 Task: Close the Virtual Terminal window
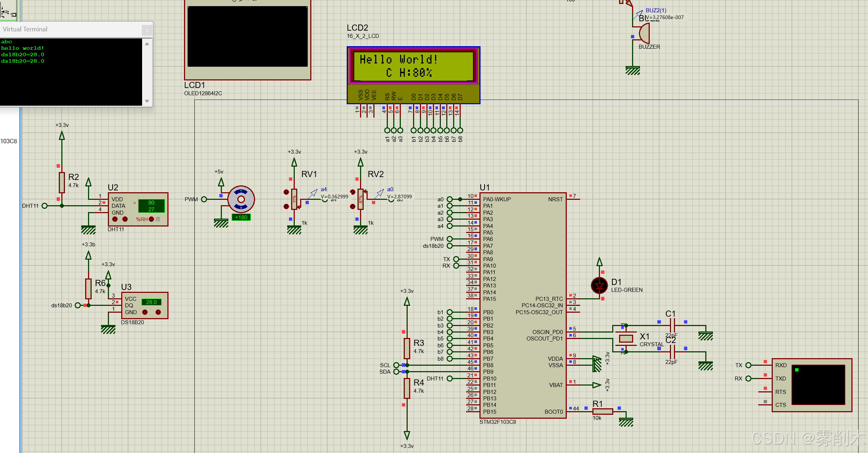(147, 30)
